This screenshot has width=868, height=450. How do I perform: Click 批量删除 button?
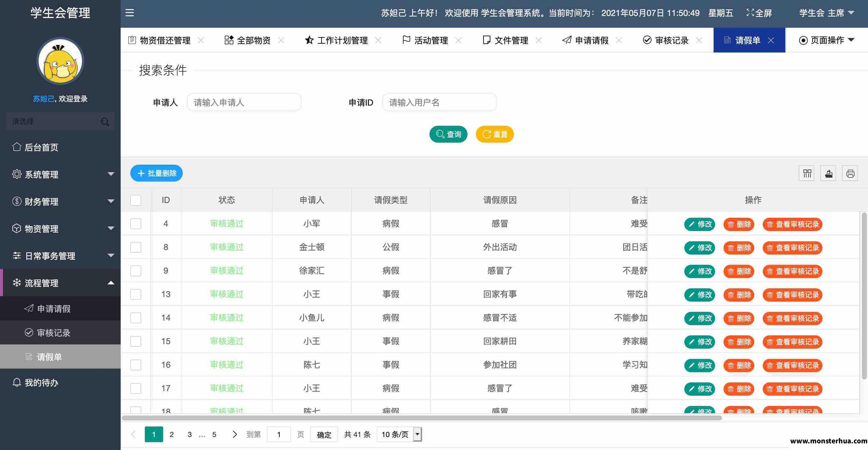[156, 173]
